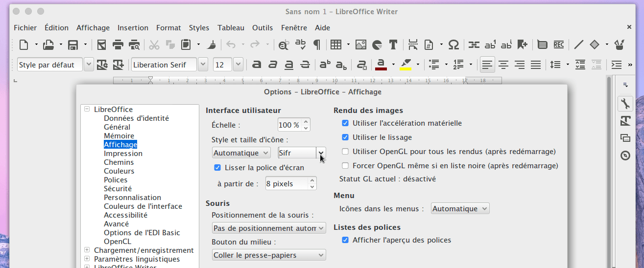The image size is (644, 268).
Task: Collapse the LibreOffice tree node
Action: coord(87,110)
